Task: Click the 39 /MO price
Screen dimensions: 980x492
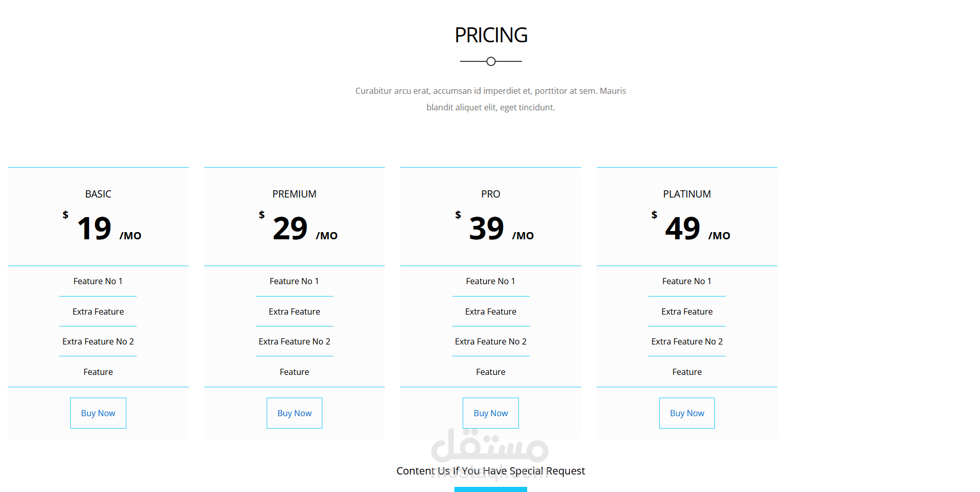Action: tap(495, 228)
